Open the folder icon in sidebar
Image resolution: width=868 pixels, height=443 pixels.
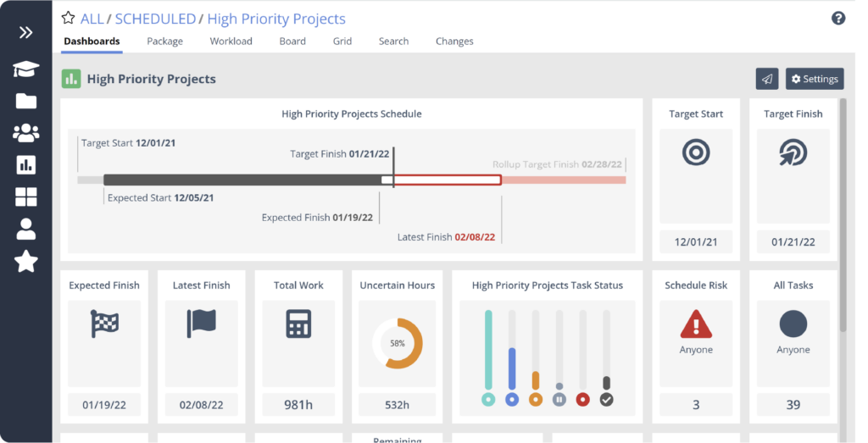point(26,101)
